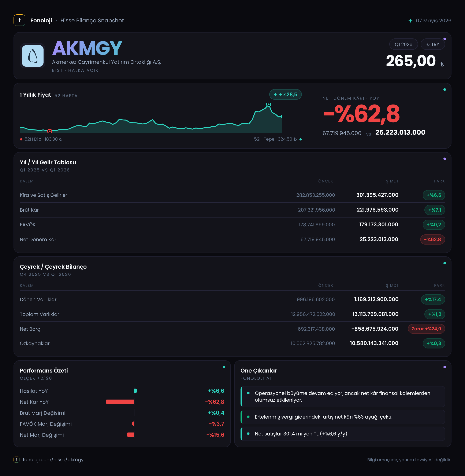Click the Fonoloji logo icon in header
Image resolution: width=465 pixels, height=476 pixels.
(x=19, y=20)
